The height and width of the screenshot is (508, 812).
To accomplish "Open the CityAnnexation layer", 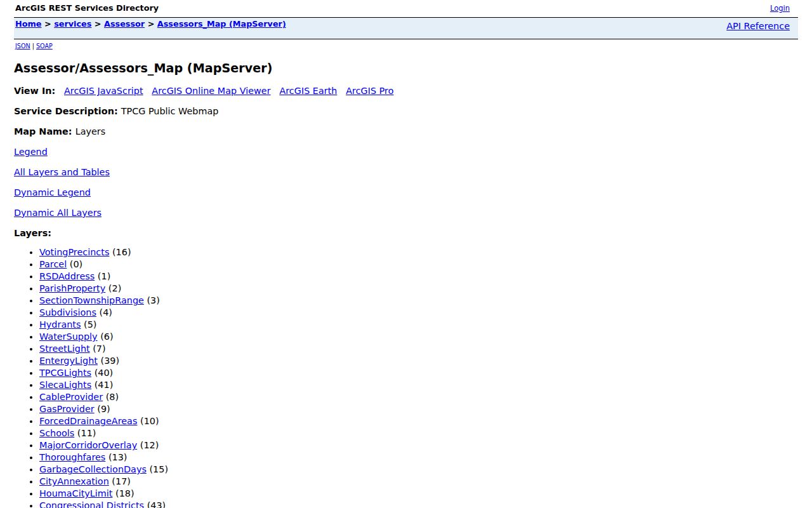I will [74, 481].
